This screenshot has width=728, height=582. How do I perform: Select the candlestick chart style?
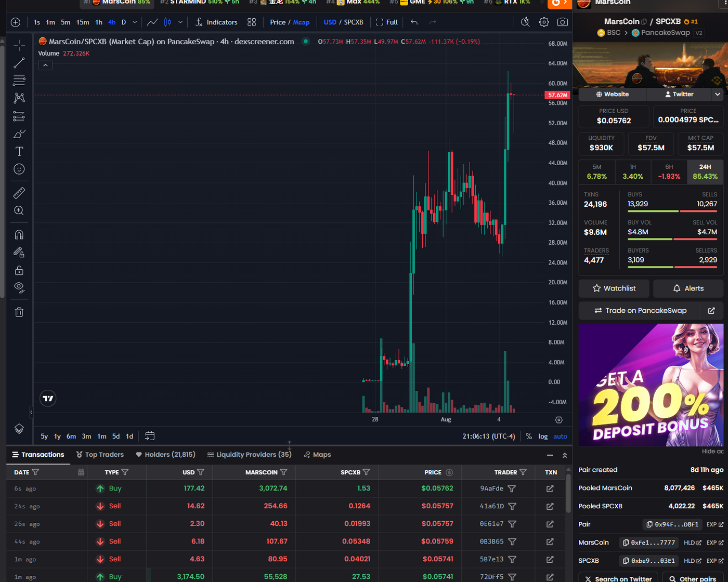167,22
